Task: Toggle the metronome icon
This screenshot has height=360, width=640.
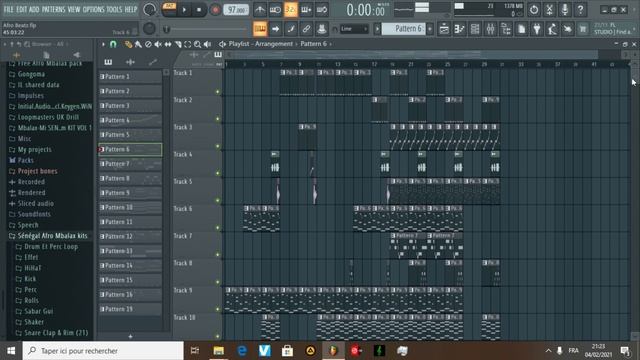Action: (260, 9)
